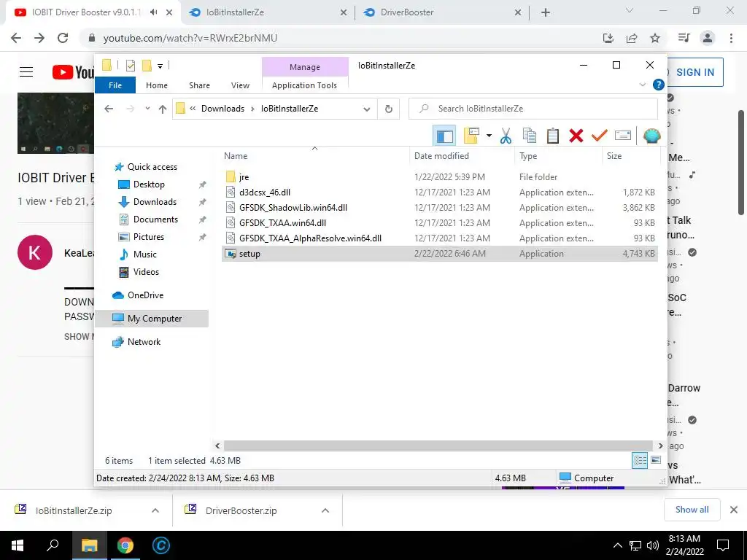Viewport: 747px width, 560px height.
Task: Click the Rename envelope-like icon
Action: [623, 136]
